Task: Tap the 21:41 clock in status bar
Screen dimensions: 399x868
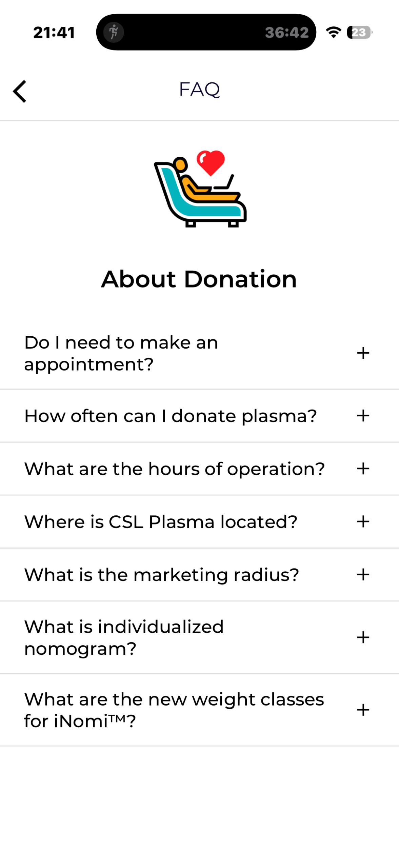Action: point(54,33)
